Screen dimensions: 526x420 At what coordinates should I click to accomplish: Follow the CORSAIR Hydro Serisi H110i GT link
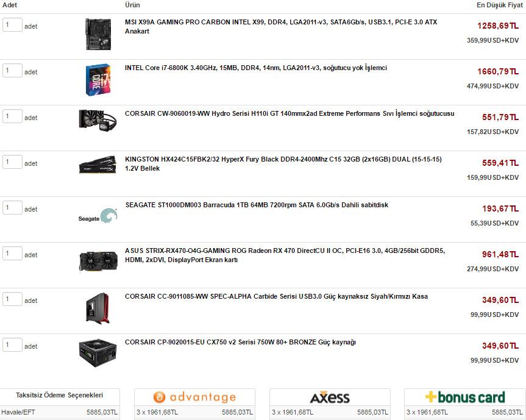point(290,113)
